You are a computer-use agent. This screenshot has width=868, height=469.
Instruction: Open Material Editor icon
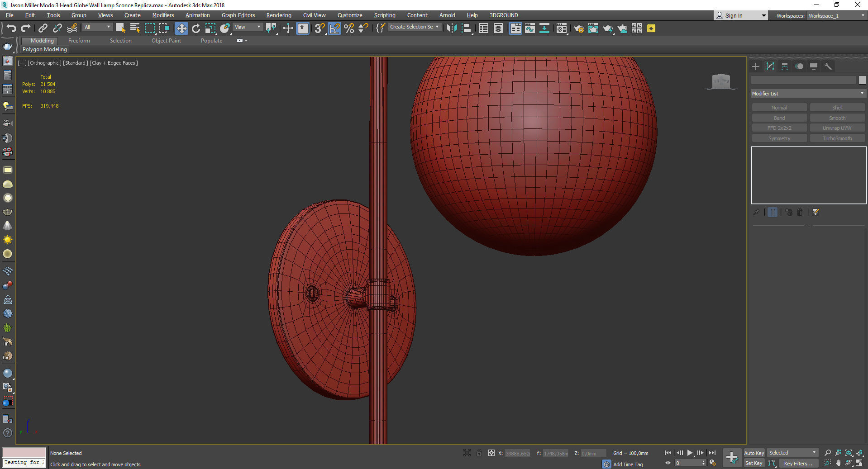(562, 28)
